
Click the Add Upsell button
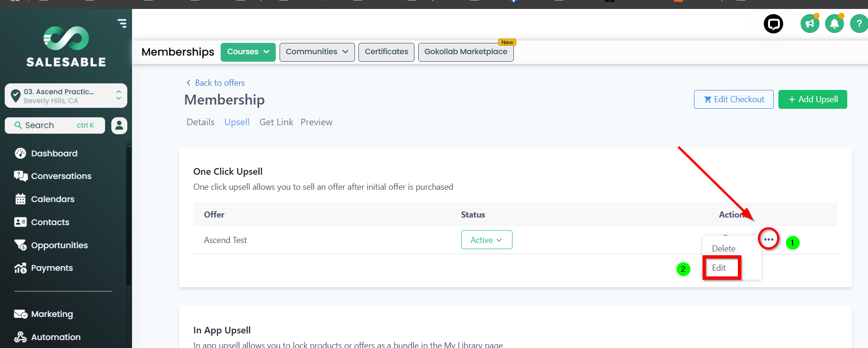(813, 99)
